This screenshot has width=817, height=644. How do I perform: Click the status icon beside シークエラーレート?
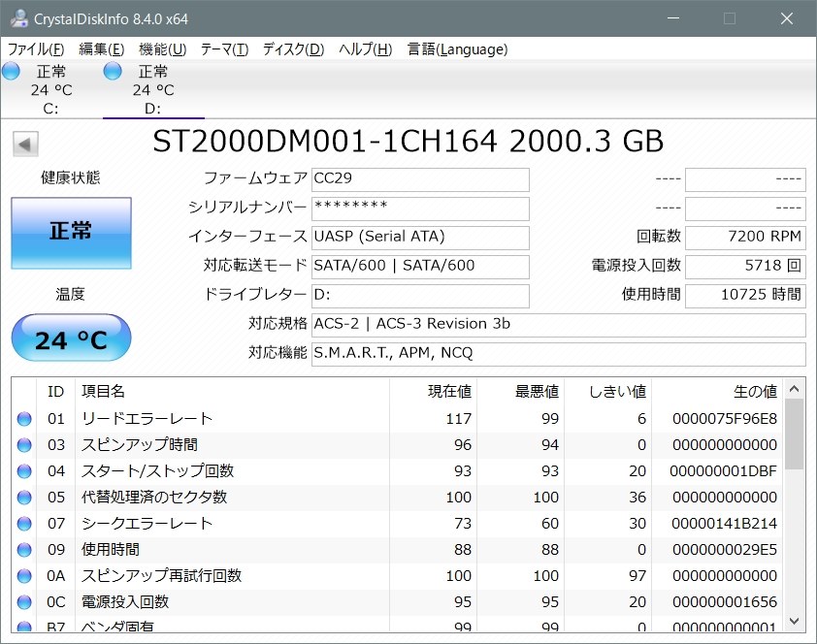pyautogui.click(x=23, y=523)
